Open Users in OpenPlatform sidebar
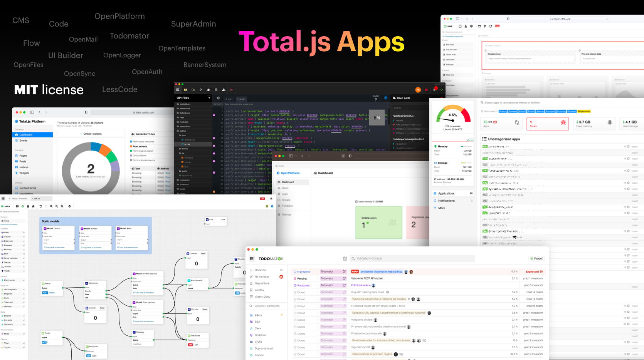644x360 pixels. coord(285,188)
